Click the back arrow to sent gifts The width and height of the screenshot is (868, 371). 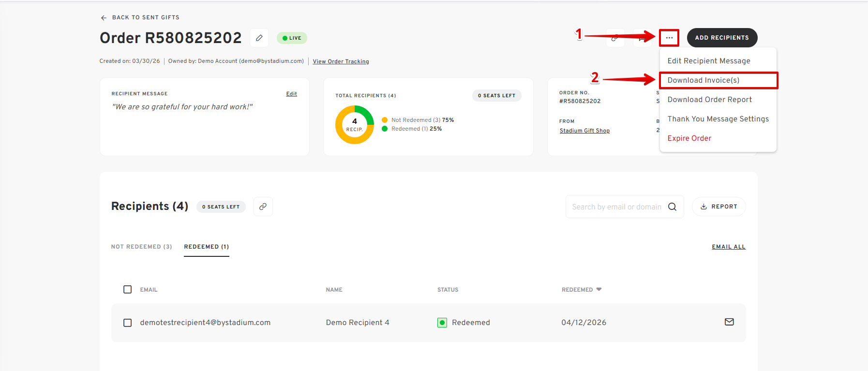pyautogui.click(x=104, y=17)
